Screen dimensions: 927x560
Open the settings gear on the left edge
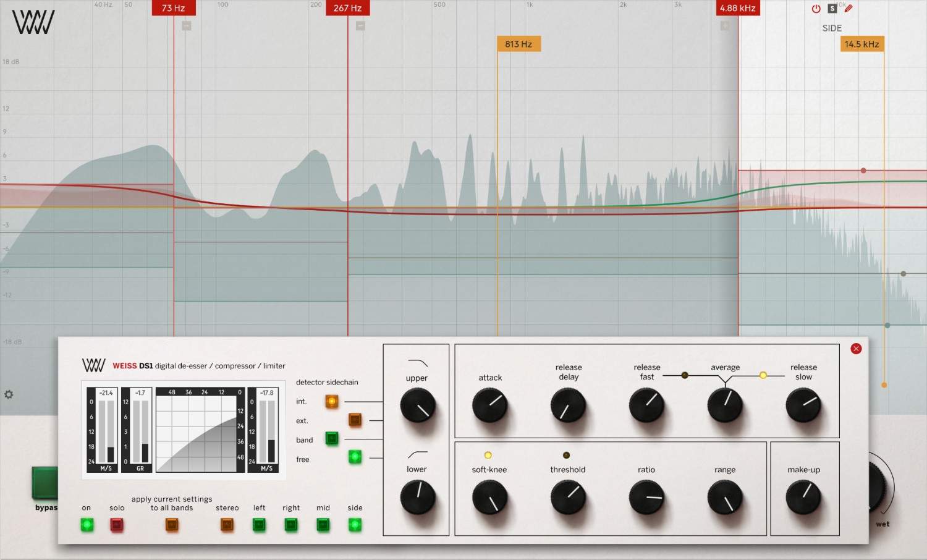pos(9,394)
